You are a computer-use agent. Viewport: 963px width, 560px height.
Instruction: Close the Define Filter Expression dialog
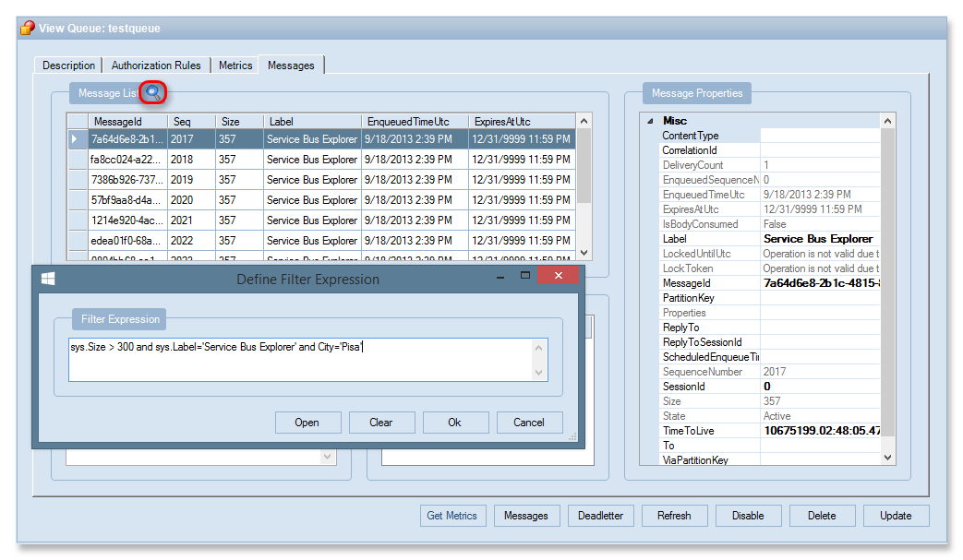click(x=559, y=276)
